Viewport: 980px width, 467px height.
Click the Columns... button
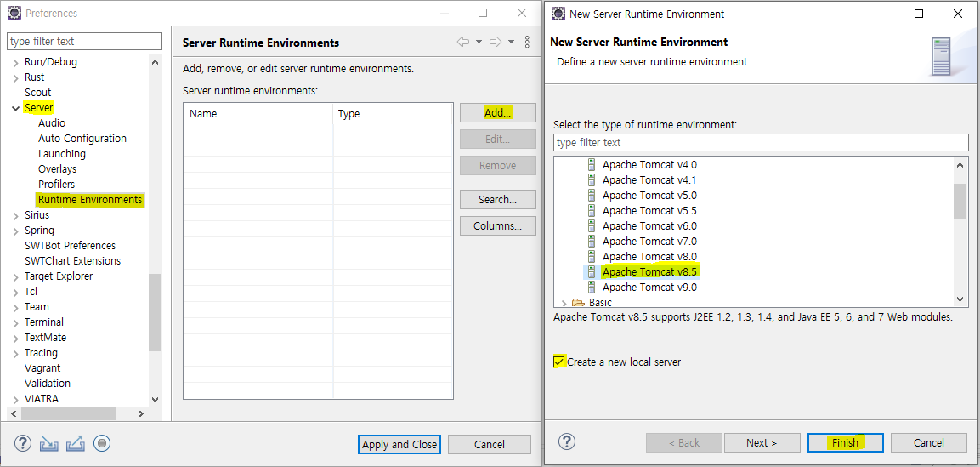(x=498, y=226)
